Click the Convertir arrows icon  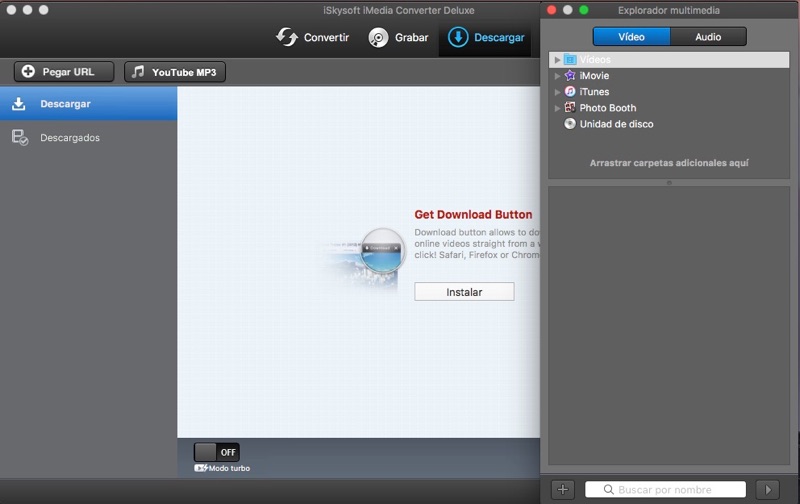coord(287,37)
